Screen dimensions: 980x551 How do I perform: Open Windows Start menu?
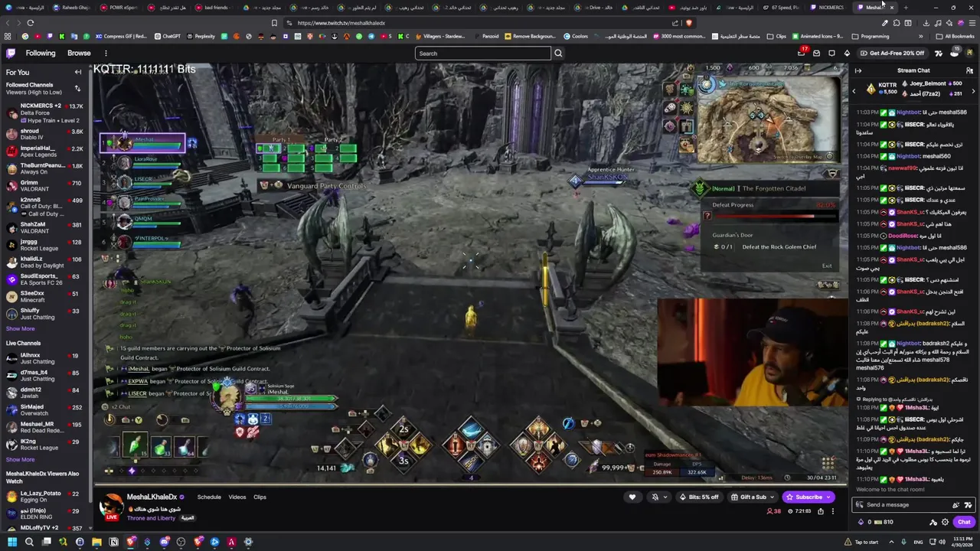point(11,542)
